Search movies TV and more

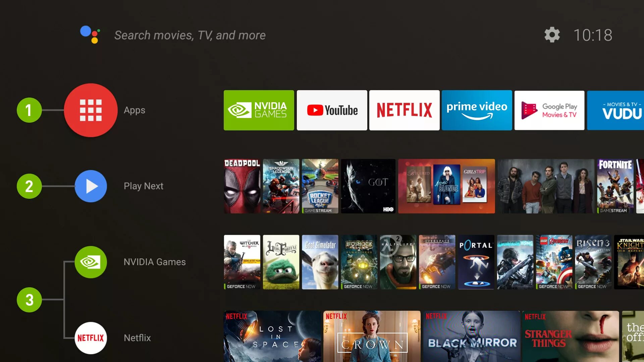[190, 35]
